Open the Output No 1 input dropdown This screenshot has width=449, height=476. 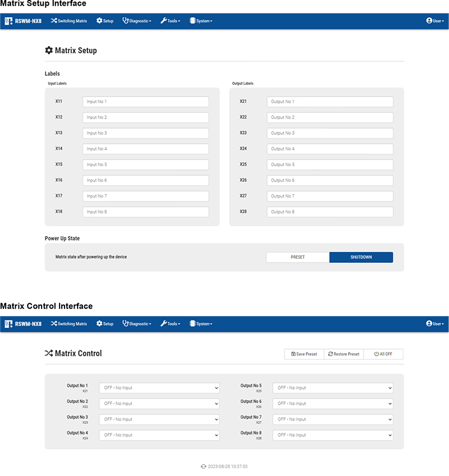(x=159, y=388)
